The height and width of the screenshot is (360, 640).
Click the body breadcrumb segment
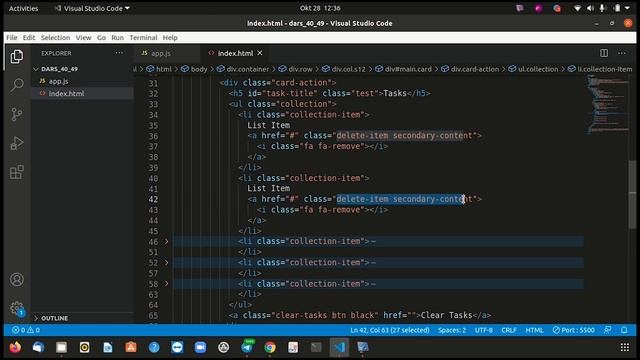pyautogui.click(x=194, y=69)
